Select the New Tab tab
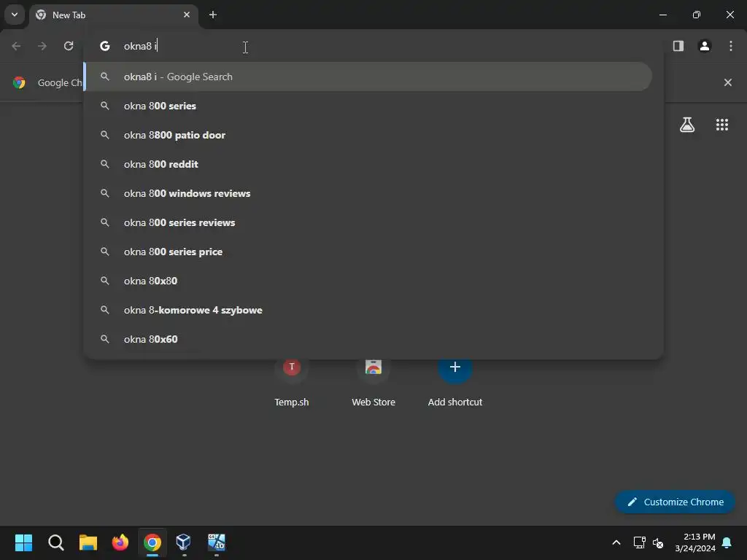 (x=115, y=15)
